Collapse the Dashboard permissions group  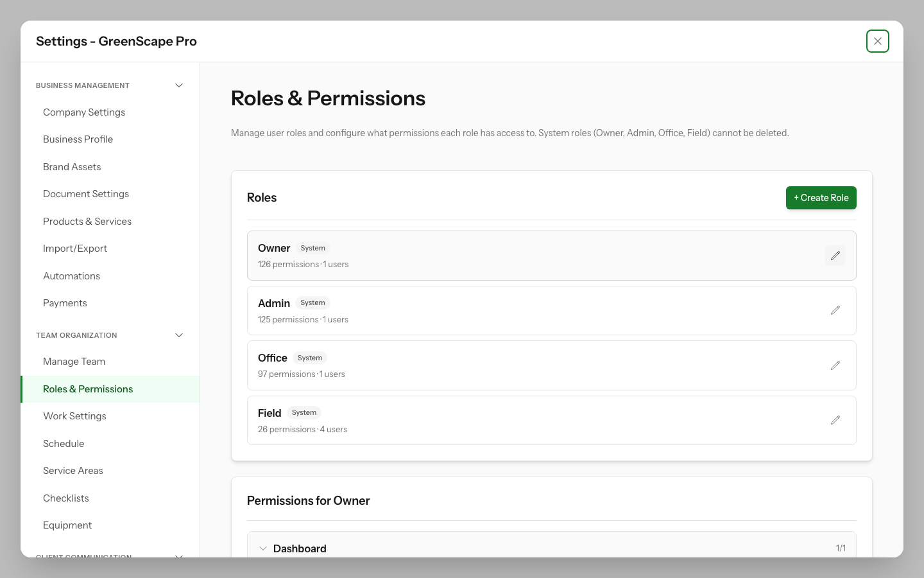click(263, 548)
